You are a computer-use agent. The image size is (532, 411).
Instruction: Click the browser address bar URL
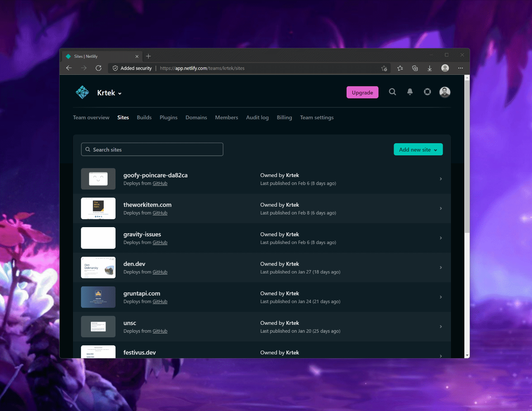(202, 68)
